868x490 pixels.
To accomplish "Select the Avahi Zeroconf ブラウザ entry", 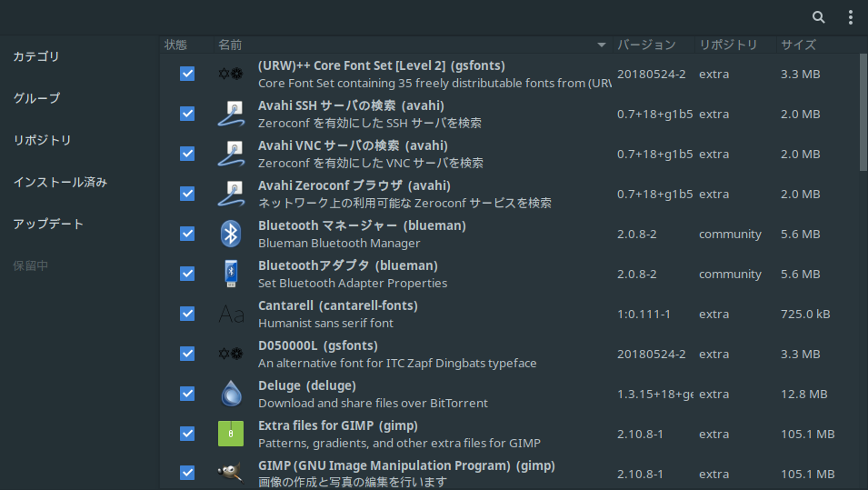I will [x=354, y=185].
